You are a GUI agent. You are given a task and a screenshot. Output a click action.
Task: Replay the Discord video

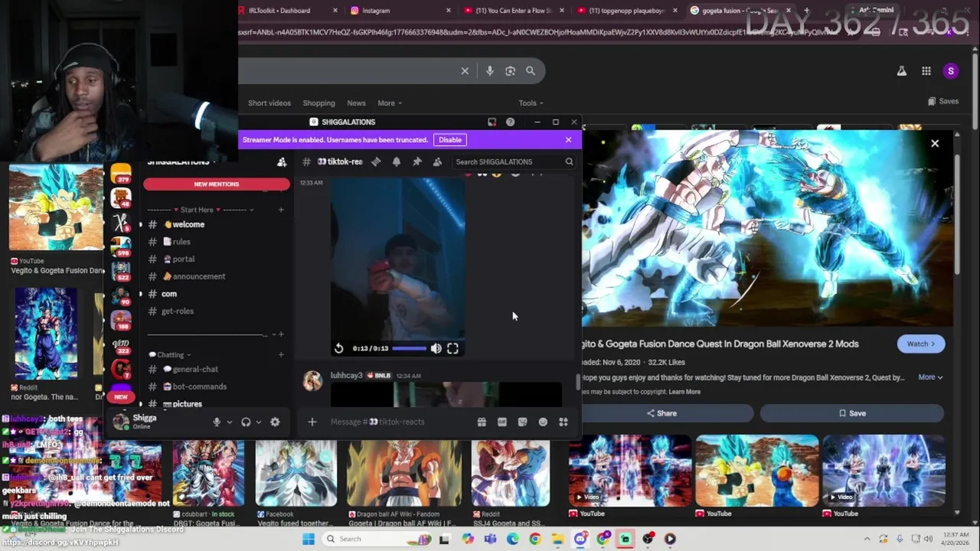(x=339, y=348)
